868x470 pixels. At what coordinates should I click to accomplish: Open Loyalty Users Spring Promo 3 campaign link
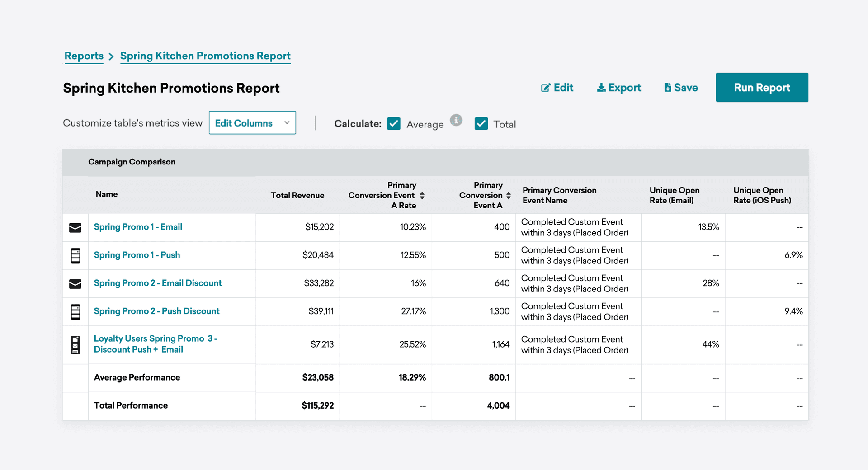[x=155, y=344]
